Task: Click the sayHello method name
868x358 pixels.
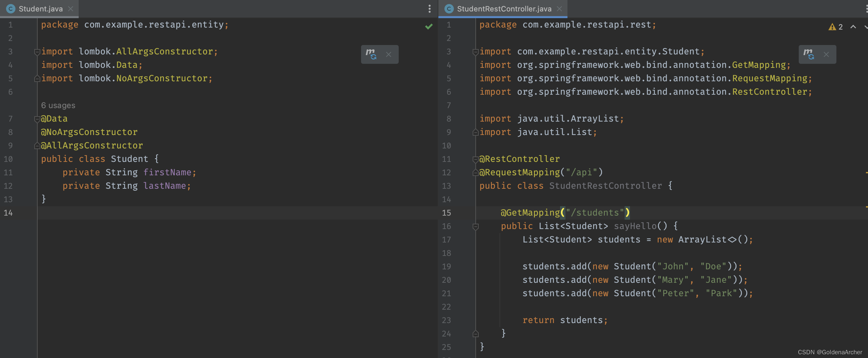Action: pos(635,226)
